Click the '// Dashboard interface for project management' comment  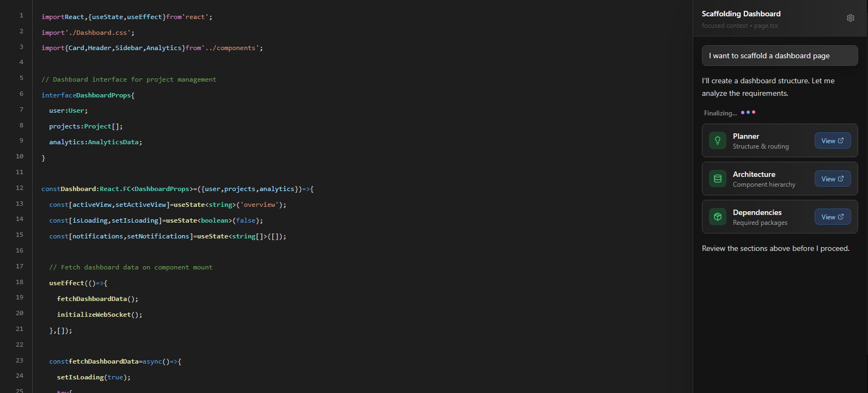coord(129,79)
